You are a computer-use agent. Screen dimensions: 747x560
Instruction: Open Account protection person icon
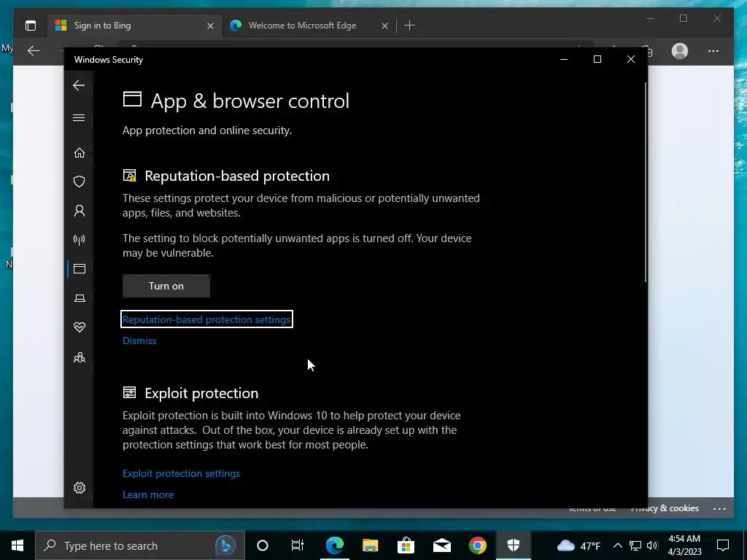click(79, 211)
